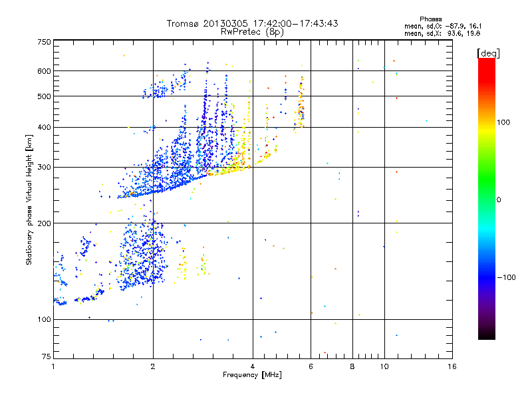Click the y-axis '600' tick label
532x399 pixels.
tap(45, 71)
